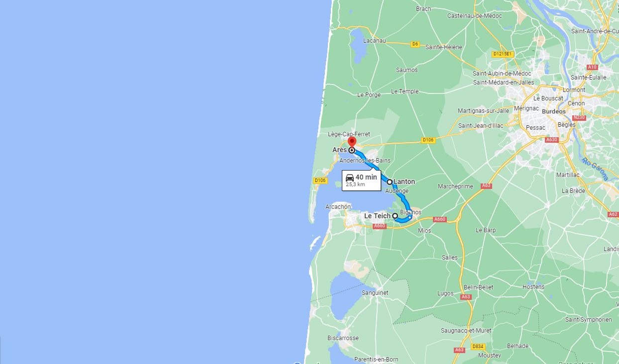The image size is (619, 364).
Task: Click the A630 road shield near Pessac
Action: point(551,140)
